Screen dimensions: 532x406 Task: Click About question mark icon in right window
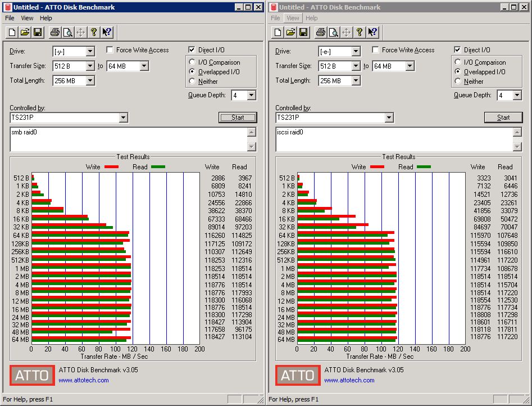pyautogui.click(x=360, y=32)
